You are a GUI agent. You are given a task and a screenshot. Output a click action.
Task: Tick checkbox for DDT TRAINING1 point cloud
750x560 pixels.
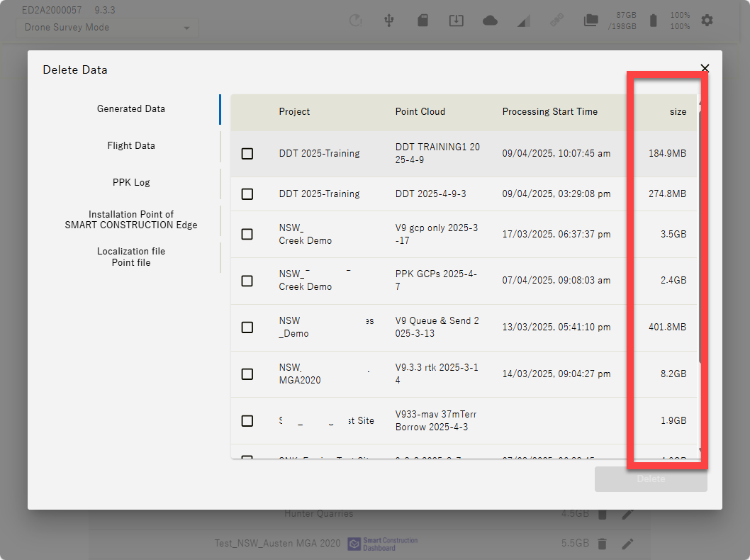(x=247, y=154)
